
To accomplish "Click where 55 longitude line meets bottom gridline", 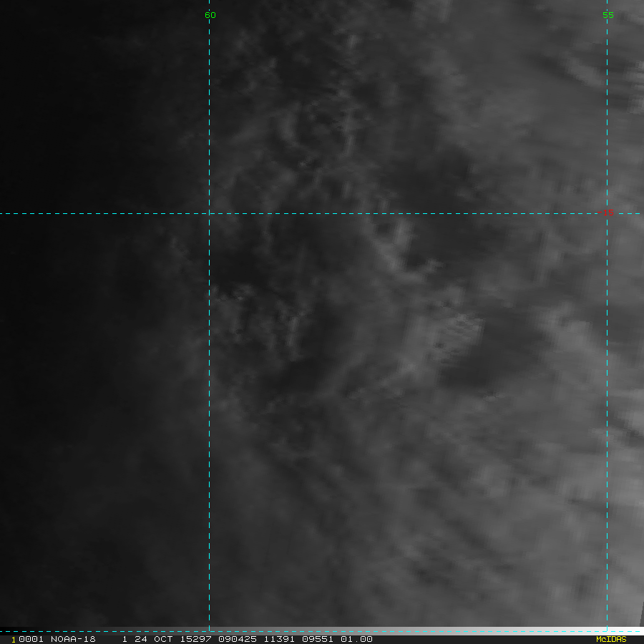I will pos(607,632).
